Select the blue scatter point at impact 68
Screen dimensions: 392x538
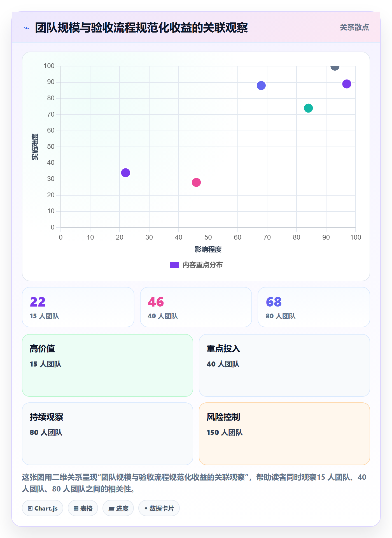[x=261, y=85]
